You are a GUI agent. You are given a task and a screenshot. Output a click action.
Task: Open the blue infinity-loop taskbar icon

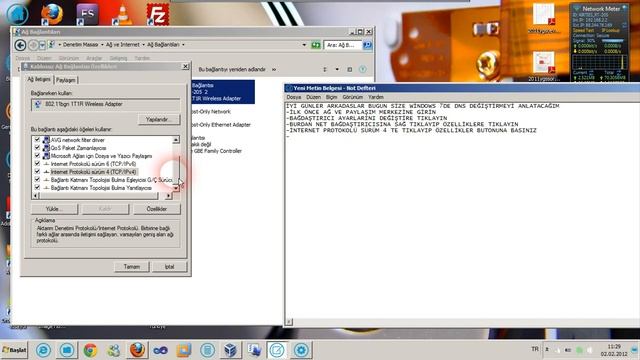tap(160, 350)
